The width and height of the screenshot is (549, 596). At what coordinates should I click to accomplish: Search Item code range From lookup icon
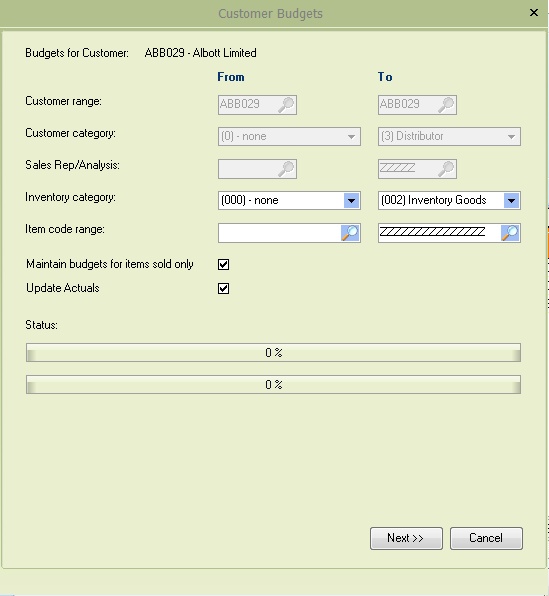(x=350, y=233)
